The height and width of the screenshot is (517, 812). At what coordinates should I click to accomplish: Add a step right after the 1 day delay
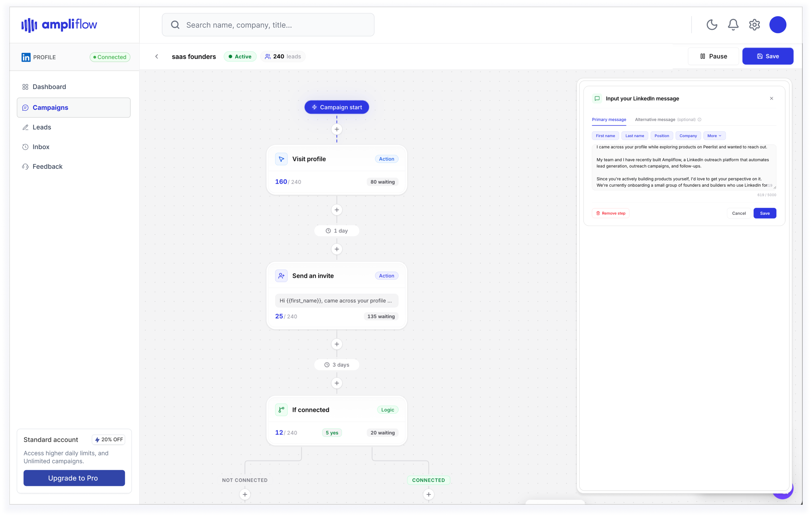[x=337, y=249]
